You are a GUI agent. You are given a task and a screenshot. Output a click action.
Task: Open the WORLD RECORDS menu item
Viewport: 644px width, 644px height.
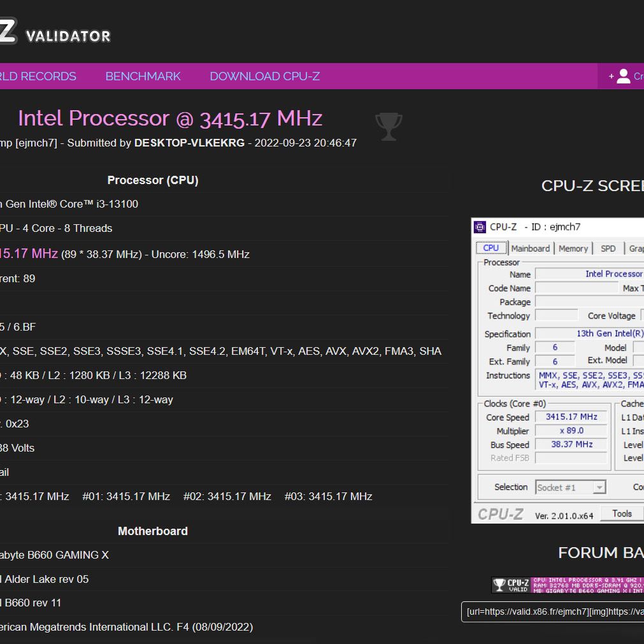38,76
